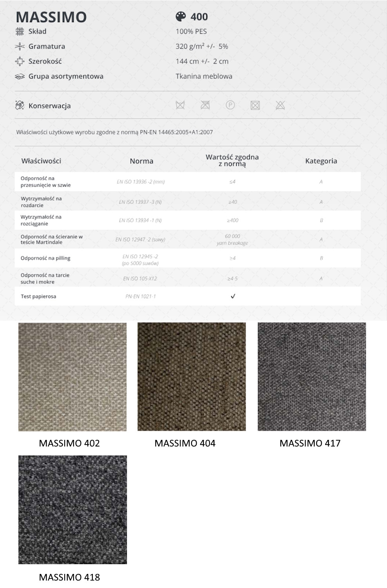
Task: Click the color palette icon beside 400
Action: (181, 16)
